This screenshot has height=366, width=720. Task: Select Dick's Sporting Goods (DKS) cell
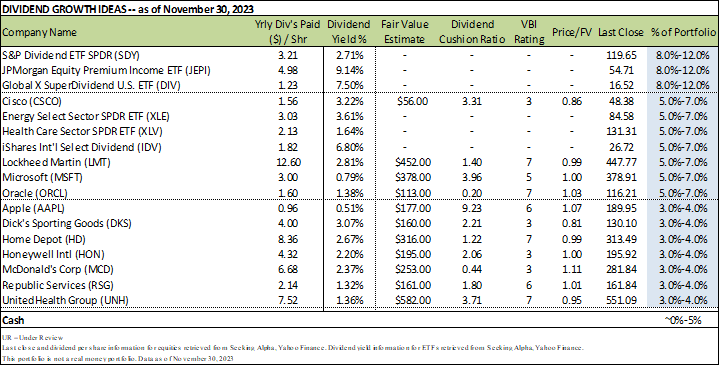click(x=67, y=224)
